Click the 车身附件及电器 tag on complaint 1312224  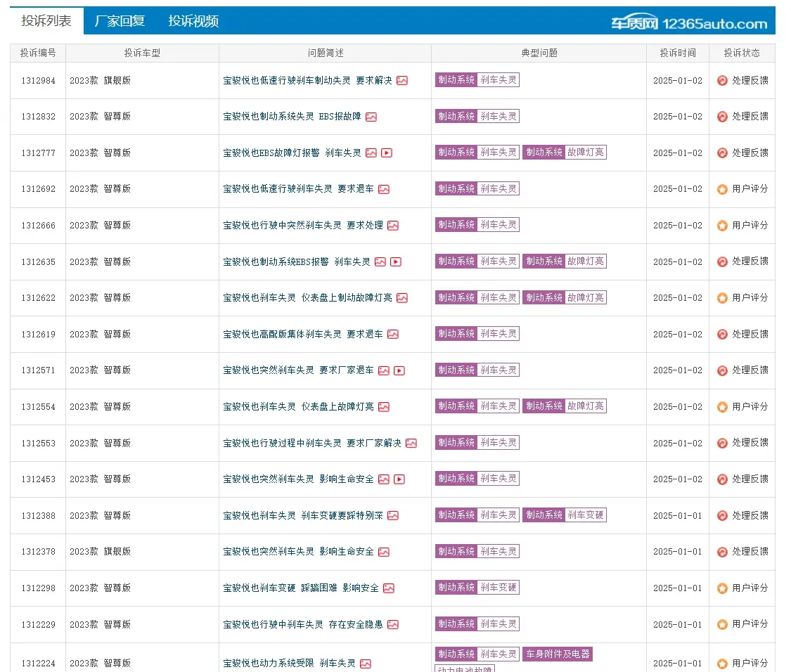pyautogui.click(x=558, y=654)
